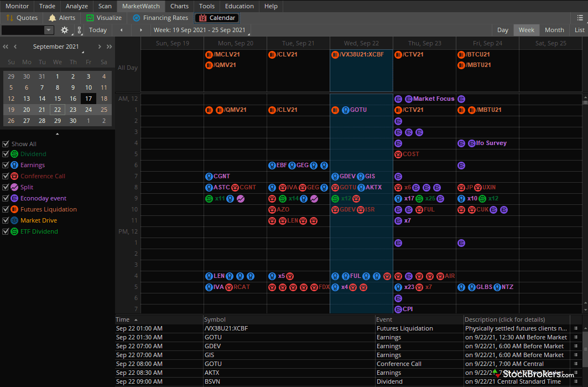Click the settings gear icon

pyautogui.click(x=65, y=30)
